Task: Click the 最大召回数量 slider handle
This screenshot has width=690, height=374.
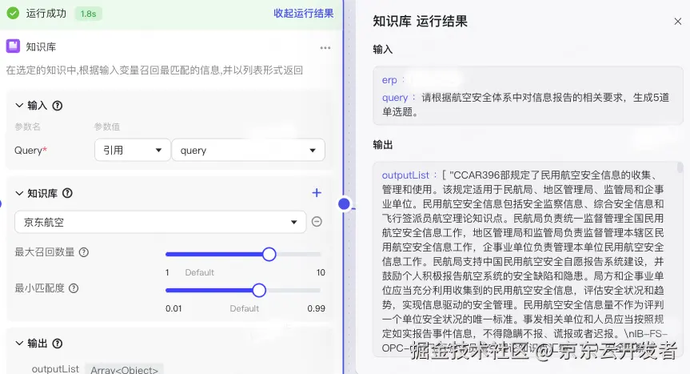Action: [269, 254]
